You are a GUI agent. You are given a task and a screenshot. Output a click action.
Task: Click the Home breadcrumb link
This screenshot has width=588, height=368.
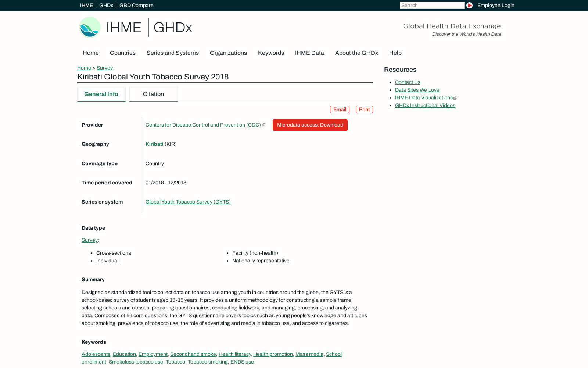click(x=84, y=68)
